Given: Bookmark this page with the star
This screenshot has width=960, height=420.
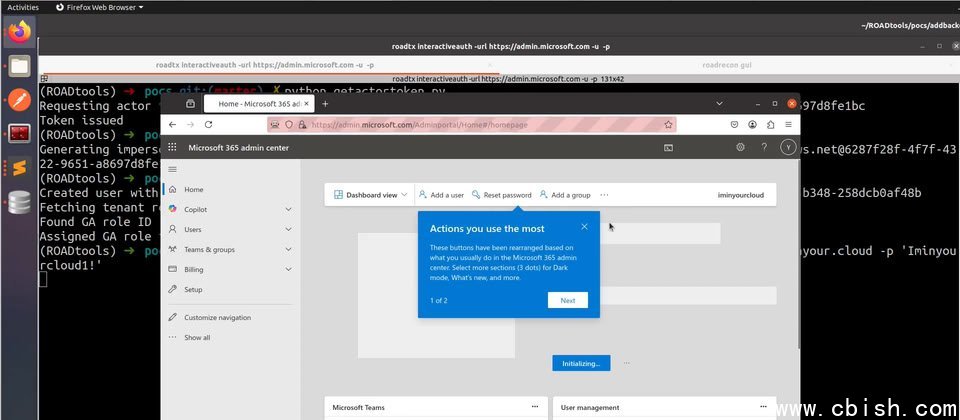Looking at the screenshot, I should [x=668, y=124].
